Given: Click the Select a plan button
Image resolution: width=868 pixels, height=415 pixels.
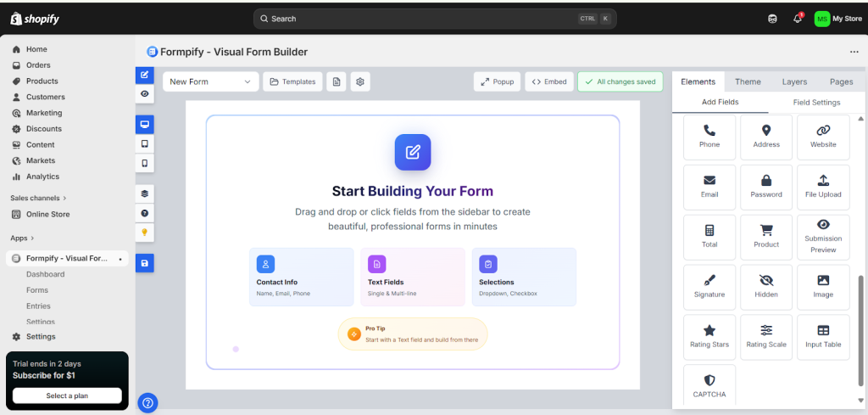Looking at the screenshot, I should point(67,395).
